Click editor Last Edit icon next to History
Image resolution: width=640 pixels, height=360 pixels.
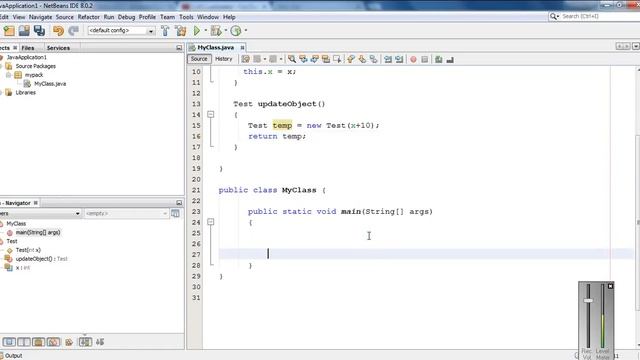click(x=245, y=59)
